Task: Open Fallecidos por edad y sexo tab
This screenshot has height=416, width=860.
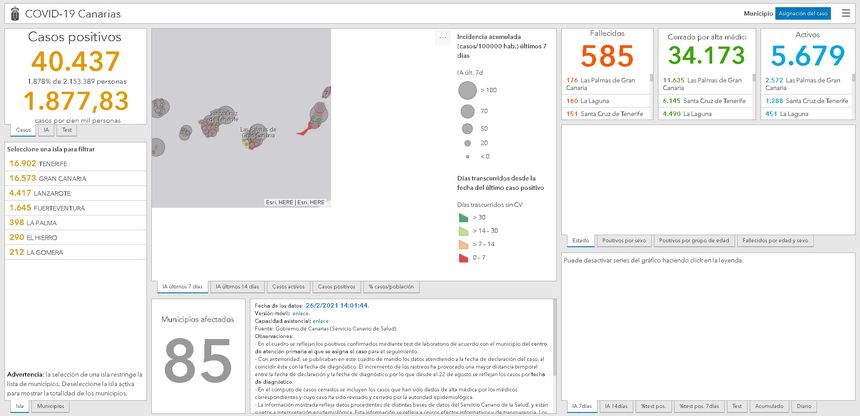Action: click(x=776, y=241)
